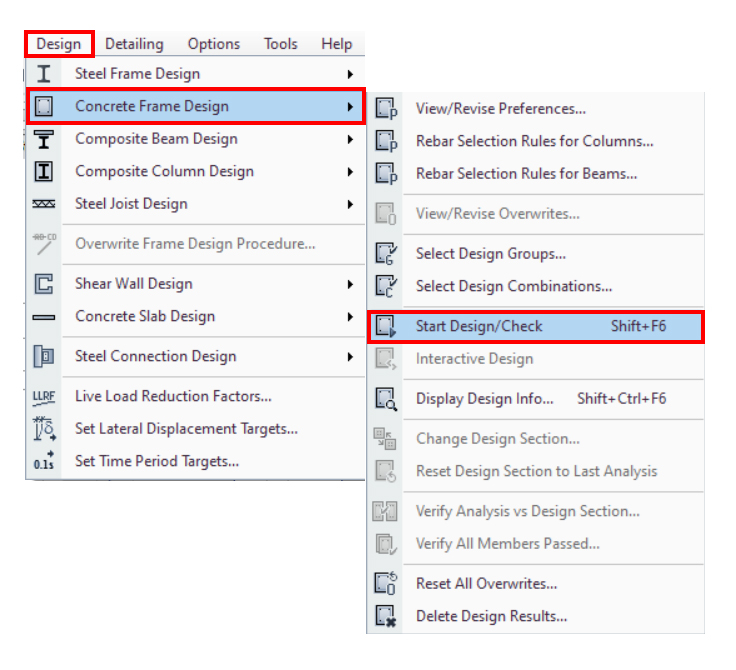Screen dimensions: 736x670
Task: Click the Concrete Slab Design icon
Action: [44, 317]
